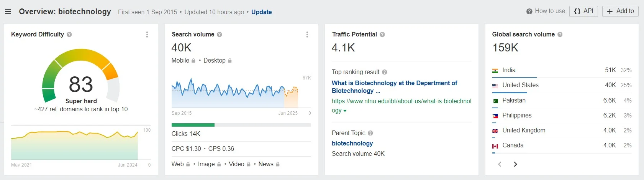Click the Update link
Viewport: 644px width, 180px height.
[261, 12]
